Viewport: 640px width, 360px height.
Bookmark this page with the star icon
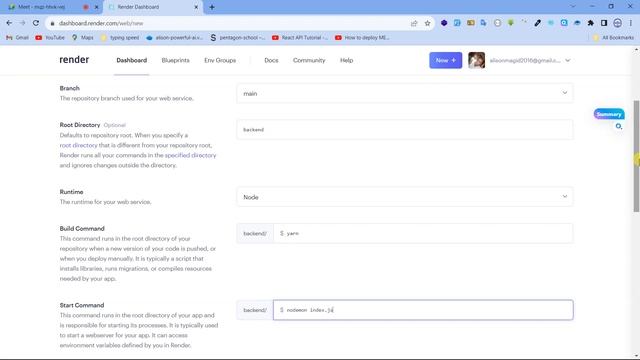coord(427,23)
